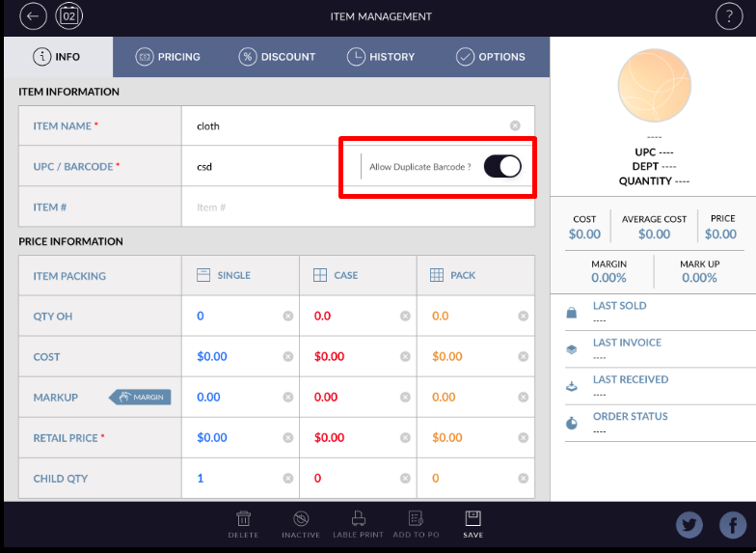756x553 pixels.
Task: Clear the Item Name field
Action: pyautogui.click(x=515, y=126)
